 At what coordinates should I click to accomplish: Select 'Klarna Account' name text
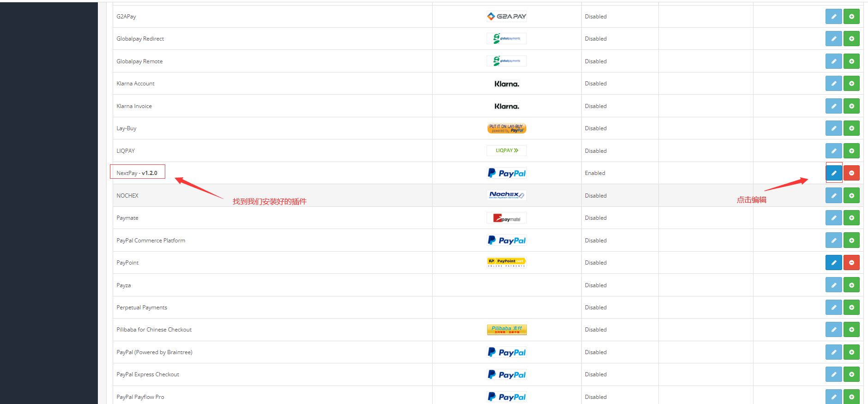pos(135,84)
